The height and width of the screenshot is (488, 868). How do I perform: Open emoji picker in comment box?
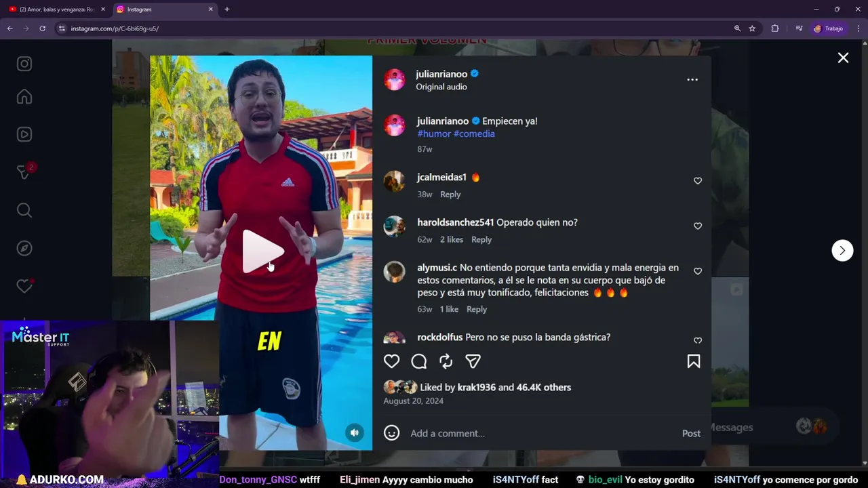click(392, 432)
